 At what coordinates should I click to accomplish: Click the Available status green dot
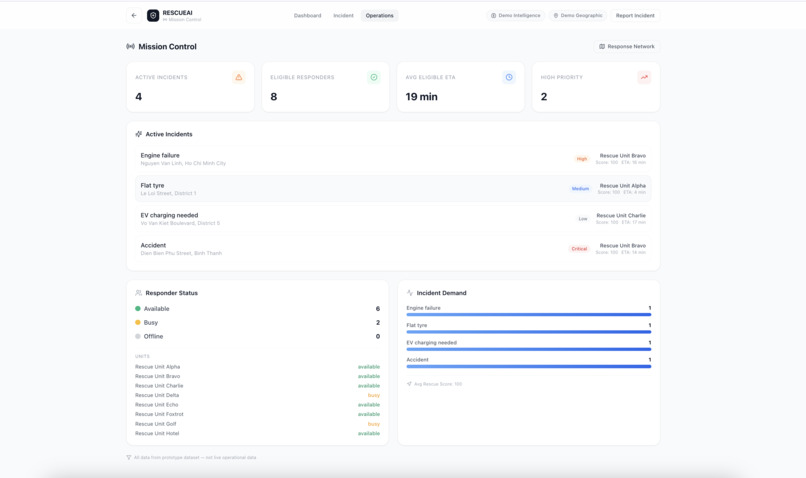(138, 309)
